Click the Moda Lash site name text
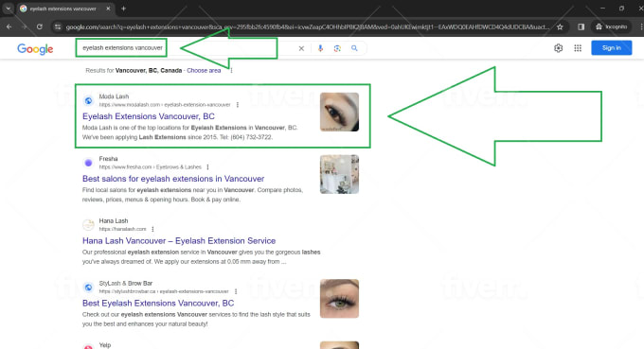644x349 pixels. [x=114, y=96]
